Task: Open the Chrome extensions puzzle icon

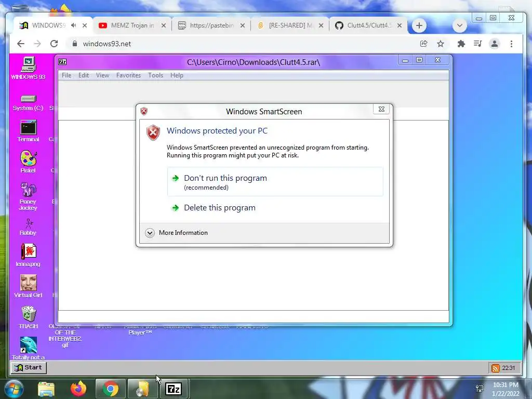Action: pyautogui.click(x=461, y=44)
